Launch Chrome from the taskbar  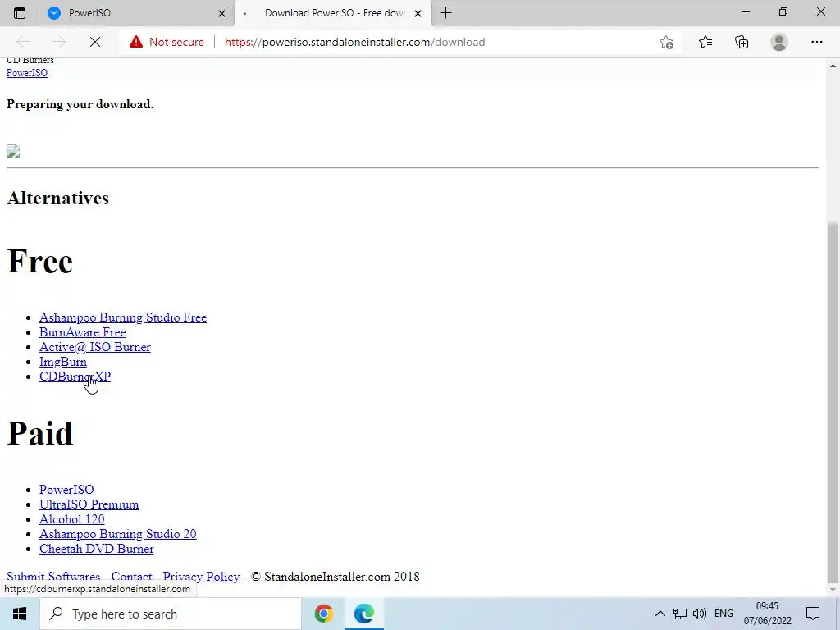point(323,614)
